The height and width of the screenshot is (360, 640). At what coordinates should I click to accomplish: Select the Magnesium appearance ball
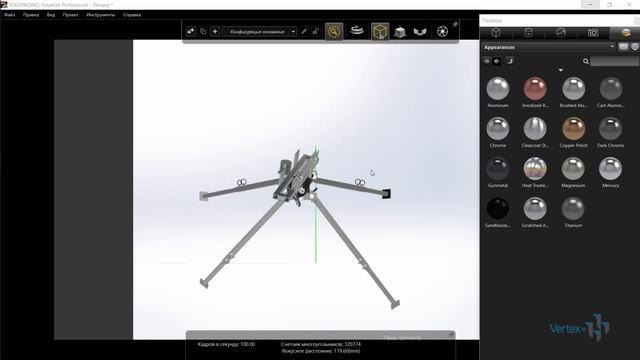click(573, 168)
